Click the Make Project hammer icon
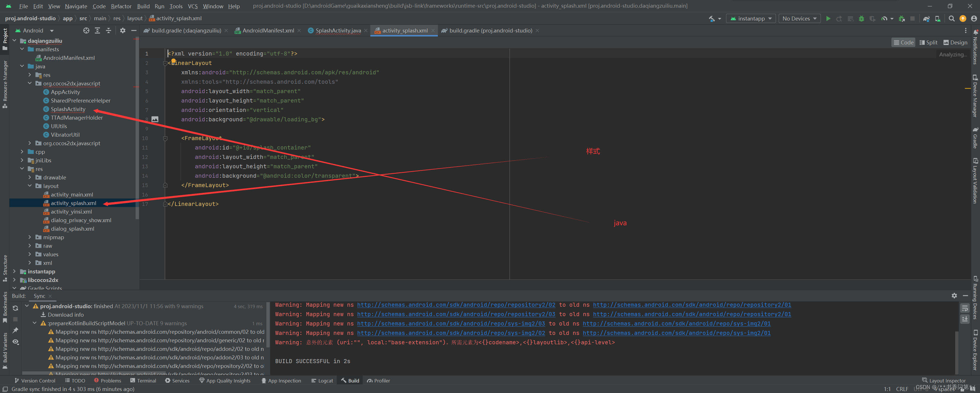The image size is (980, 393). tap(711, 18)
